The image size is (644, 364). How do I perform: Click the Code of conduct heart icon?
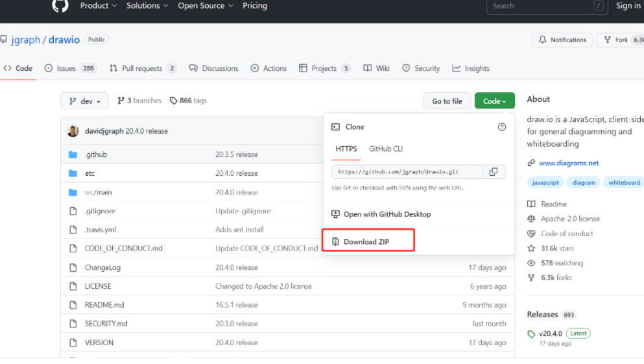[531, 234]
